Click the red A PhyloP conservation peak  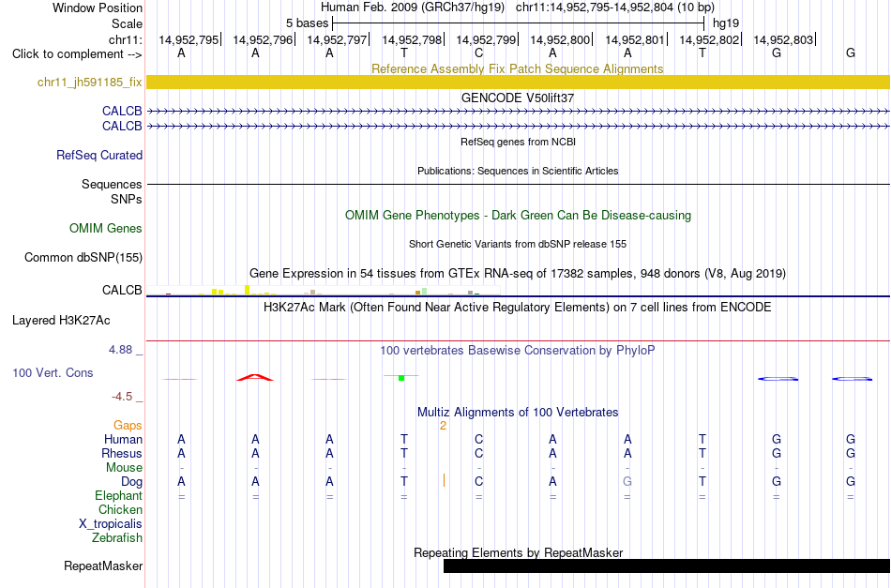(255, 377)
